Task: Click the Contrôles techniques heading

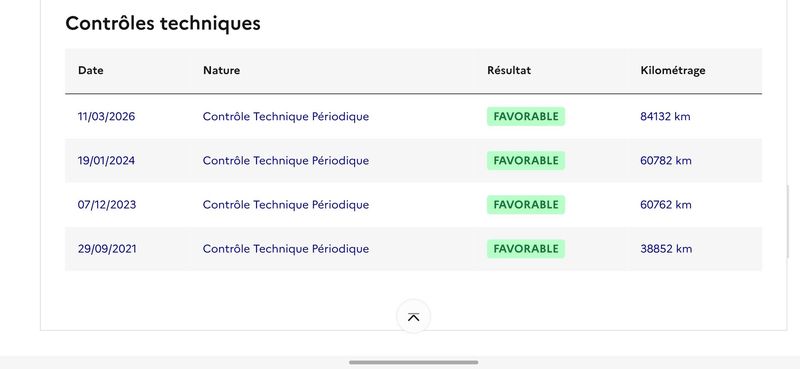Action: click(x=163, y=23)
